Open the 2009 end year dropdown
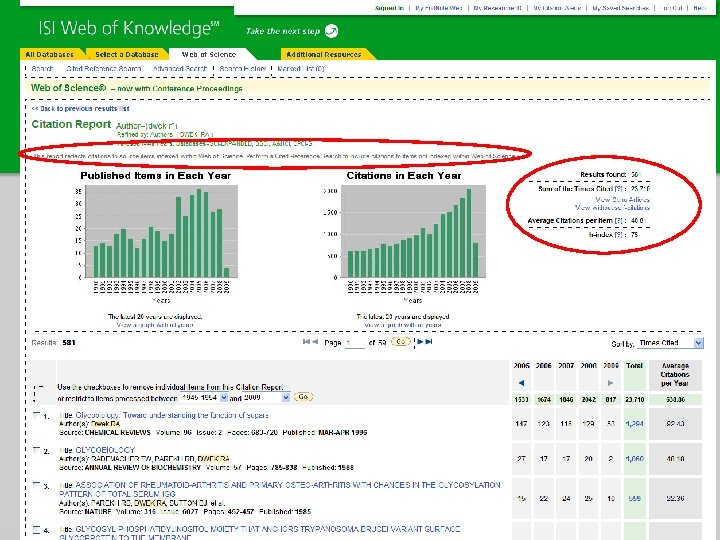 266,398
